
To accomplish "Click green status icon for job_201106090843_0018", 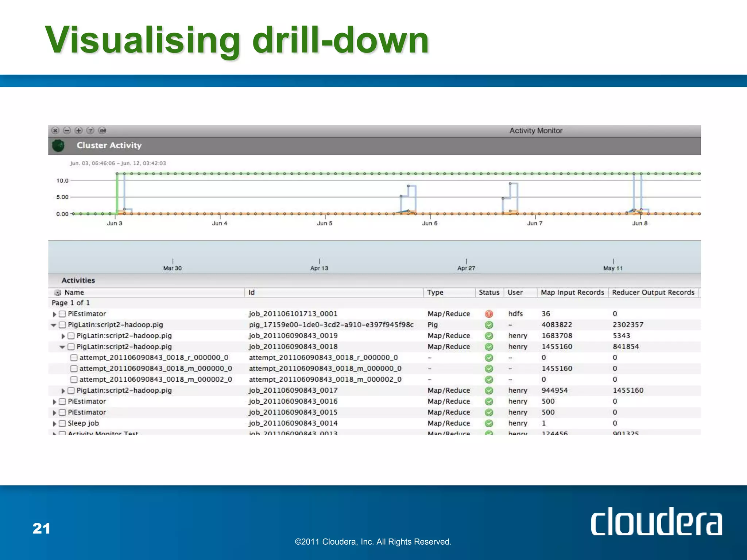I will click(489, 347).
